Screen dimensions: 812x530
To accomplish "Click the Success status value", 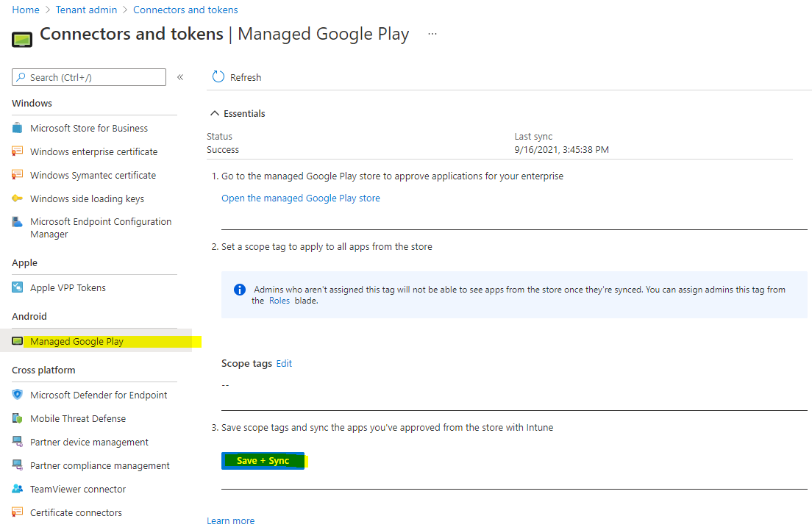I will click(223, 149).
